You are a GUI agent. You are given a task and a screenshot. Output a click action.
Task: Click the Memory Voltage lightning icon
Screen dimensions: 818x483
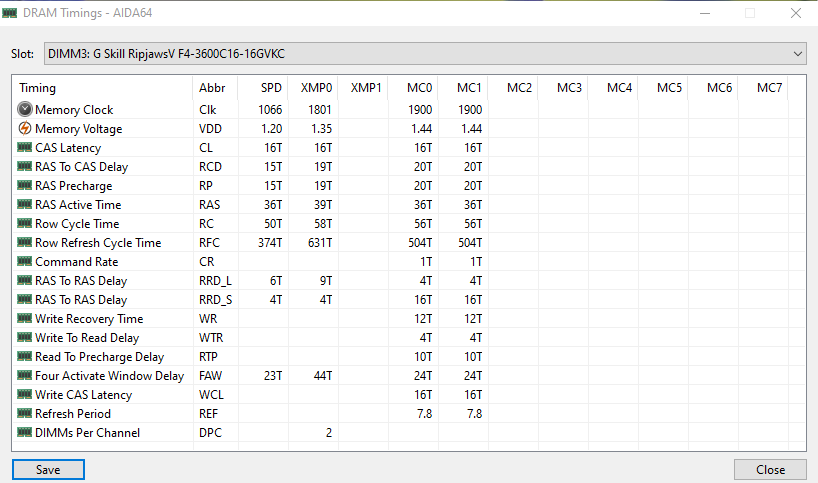tap(25, 128)
